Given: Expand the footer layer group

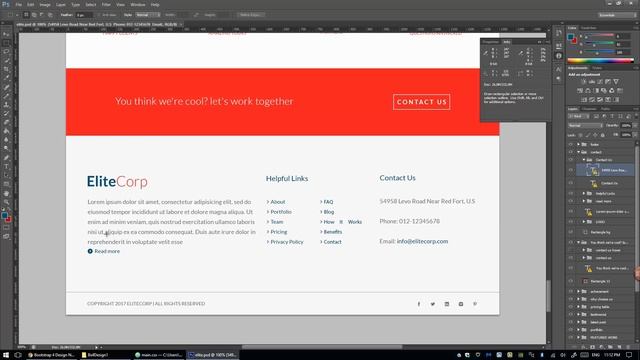Looking at the screenshot, I should coord(578,144).
